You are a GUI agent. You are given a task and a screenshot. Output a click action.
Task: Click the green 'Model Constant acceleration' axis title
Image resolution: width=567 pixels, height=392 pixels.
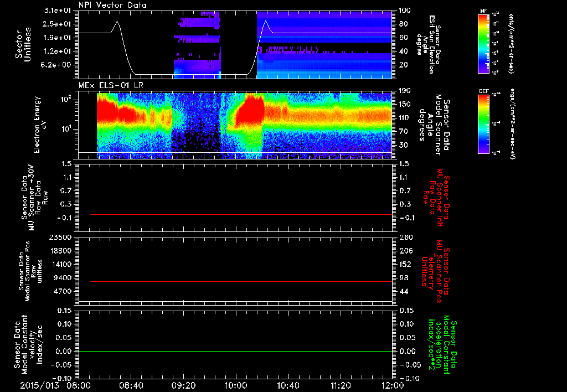[x=442, y=345]
